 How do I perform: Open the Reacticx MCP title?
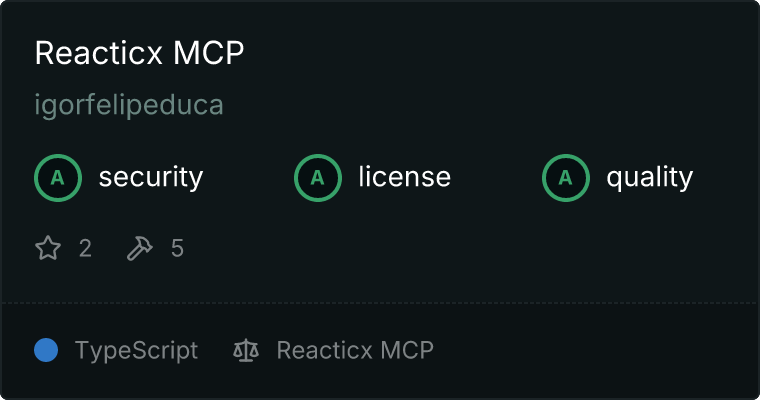(140, 52)
